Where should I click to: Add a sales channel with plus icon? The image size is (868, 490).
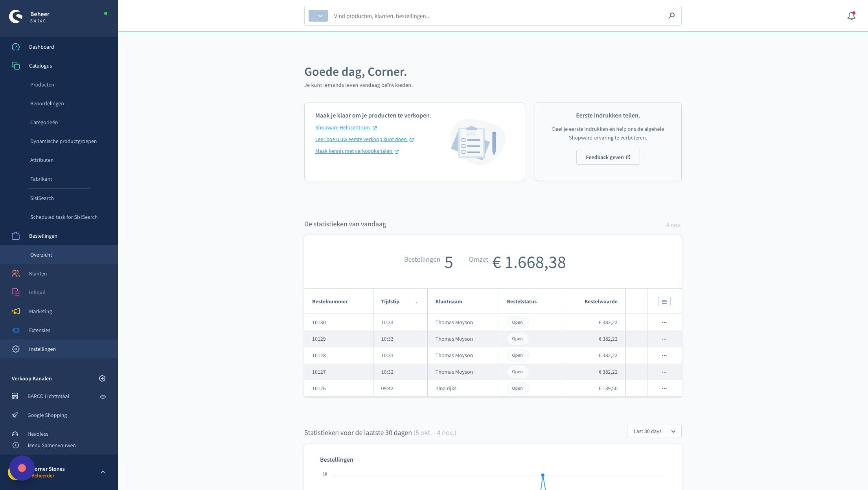(x=102, y=378)
